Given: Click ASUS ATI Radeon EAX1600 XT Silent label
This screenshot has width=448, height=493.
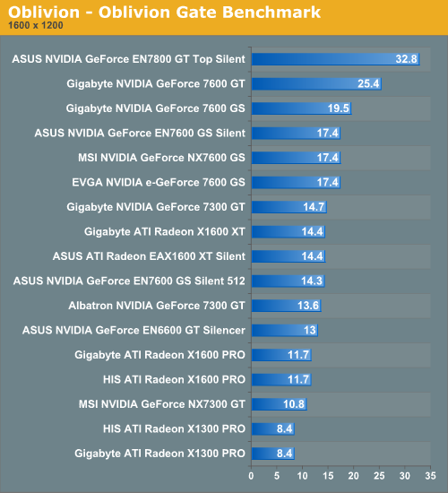Looking at the screenshot, I should pos(149,256).
